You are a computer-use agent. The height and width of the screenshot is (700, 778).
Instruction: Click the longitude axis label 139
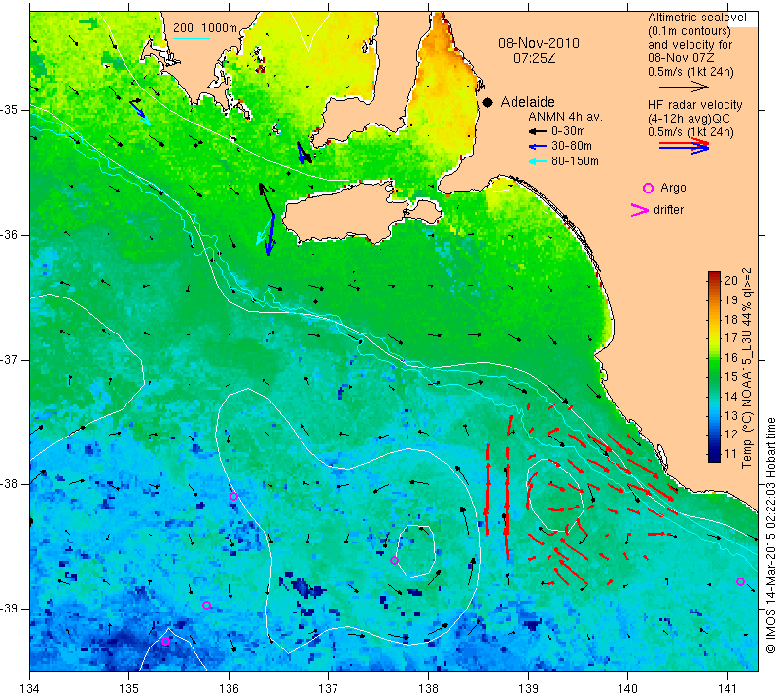(x=528, y=689)
